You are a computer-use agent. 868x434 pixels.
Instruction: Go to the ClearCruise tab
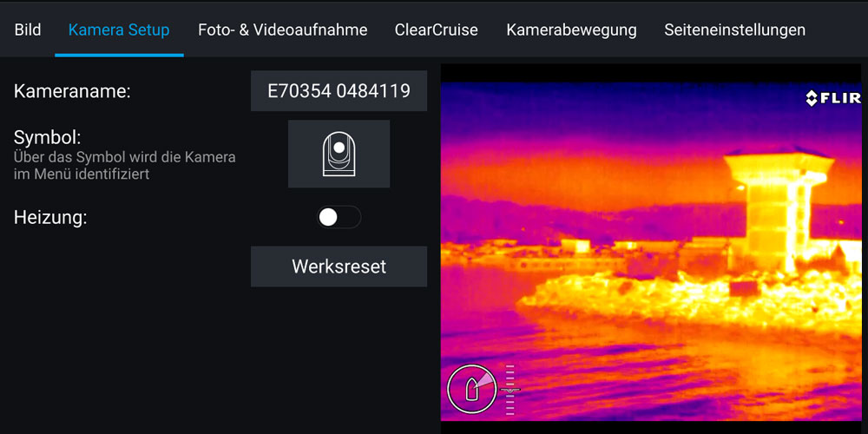(x=436, y=30)
